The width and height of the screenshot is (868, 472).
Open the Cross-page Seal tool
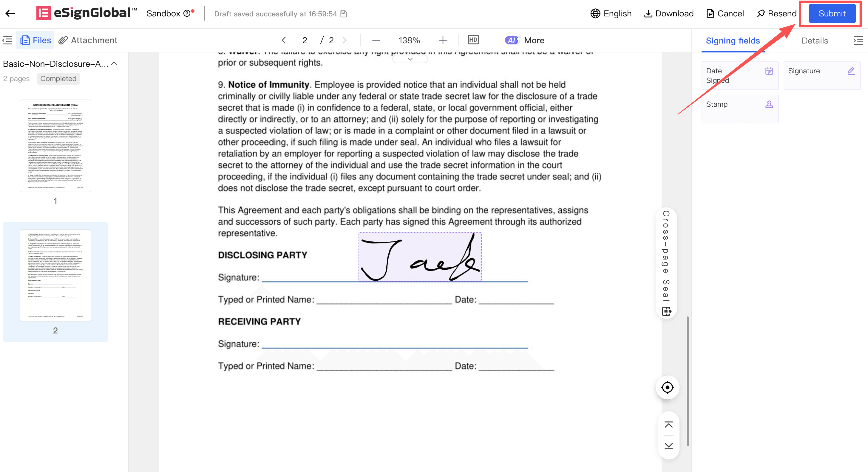click(666, 263)
